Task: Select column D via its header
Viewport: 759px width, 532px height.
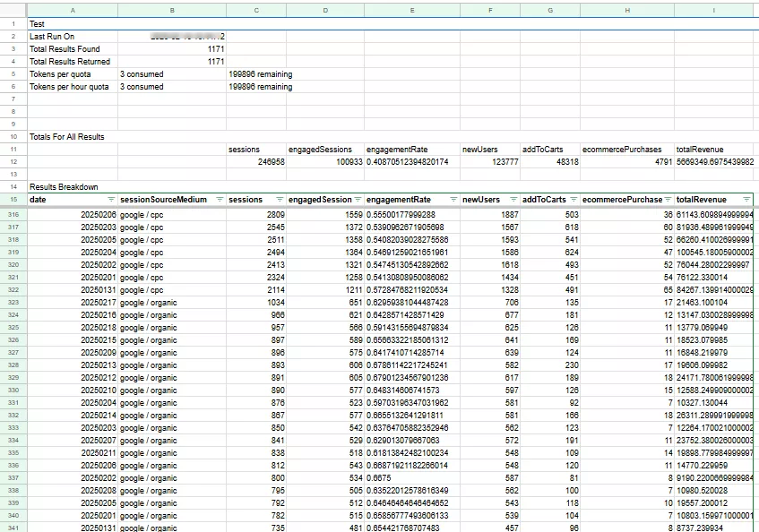Action: click(x=325, y=10)
